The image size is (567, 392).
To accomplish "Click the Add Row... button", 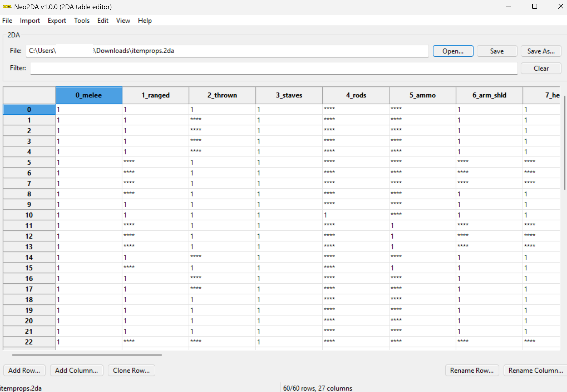I will 24,370.
